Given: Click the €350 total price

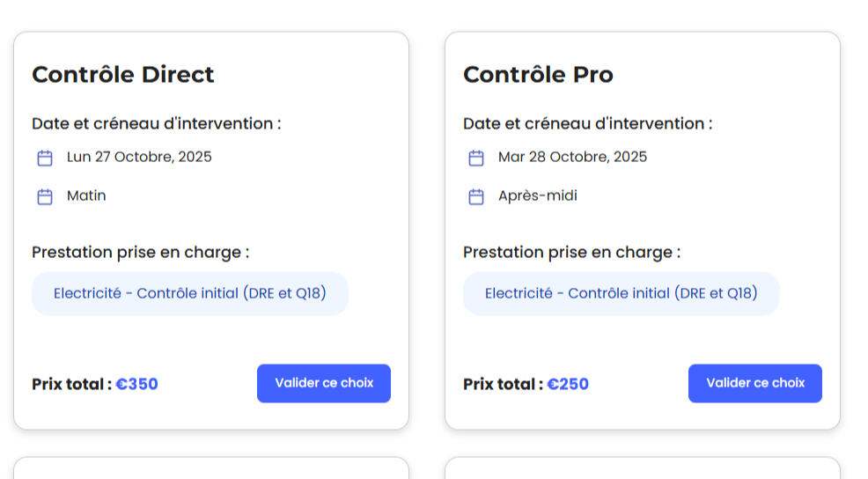Looking at the screenshot, I should [137, 384].
